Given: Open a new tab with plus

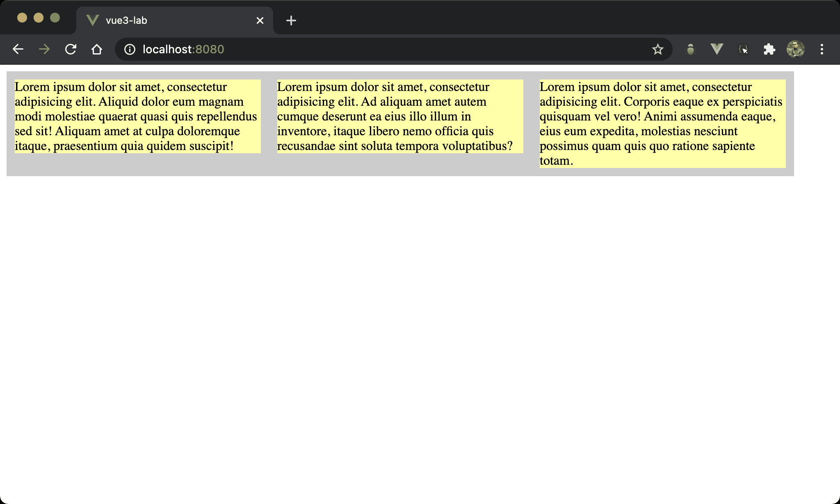Looking at the screenshot, I should pyautogui.click(x=291, y=20).
